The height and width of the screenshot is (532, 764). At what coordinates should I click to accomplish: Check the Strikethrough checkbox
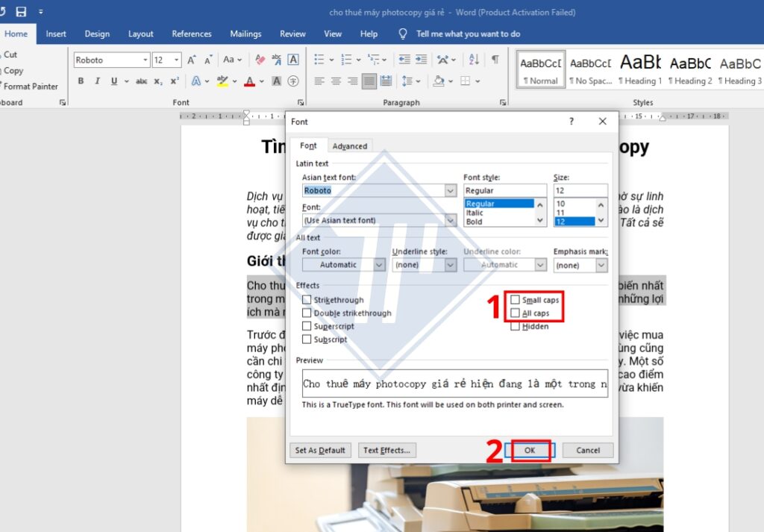coord(307,300)
